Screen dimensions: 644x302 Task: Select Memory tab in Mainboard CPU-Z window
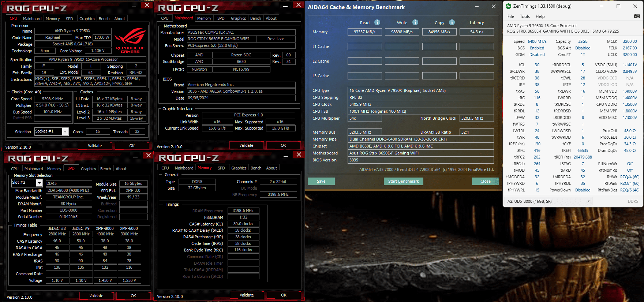coord(204,18)
